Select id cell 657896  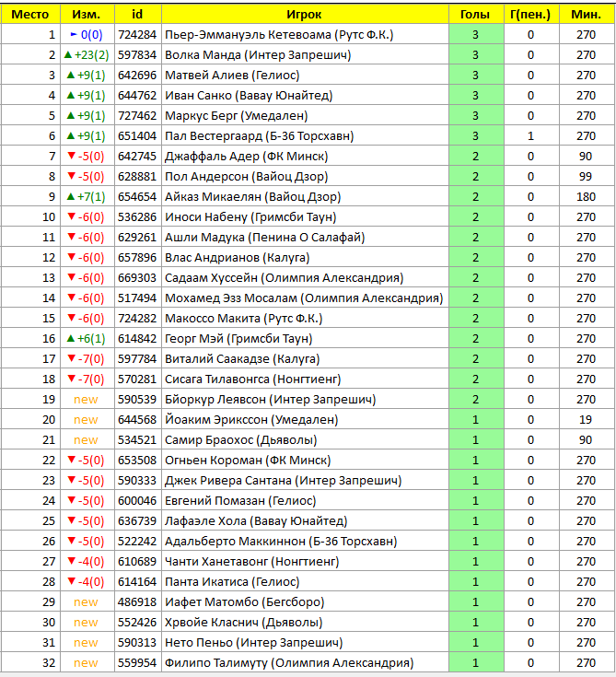pos(138,258)
